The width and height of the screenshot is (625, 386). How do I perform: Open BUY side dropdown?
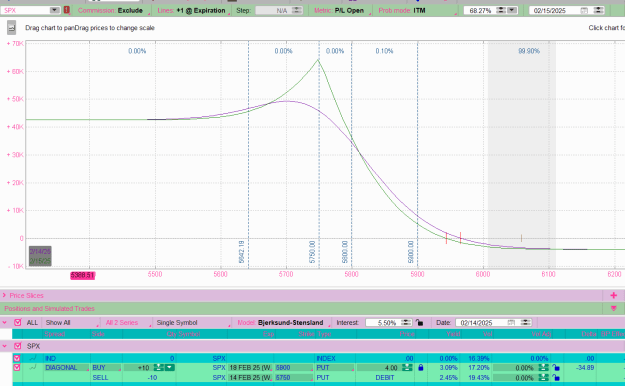[x=106, y=368]
